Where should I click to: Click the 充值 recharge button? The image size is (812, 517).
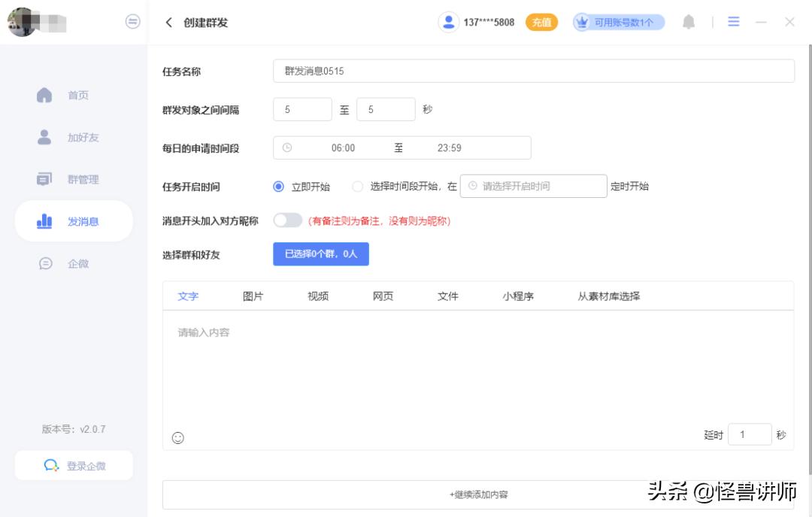click(541, 23)
